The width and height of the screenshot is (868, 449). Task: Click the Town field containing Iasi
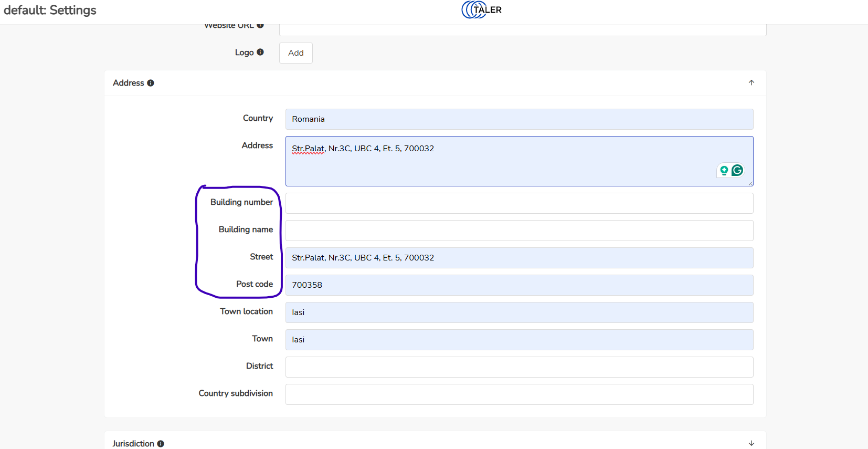519,340
